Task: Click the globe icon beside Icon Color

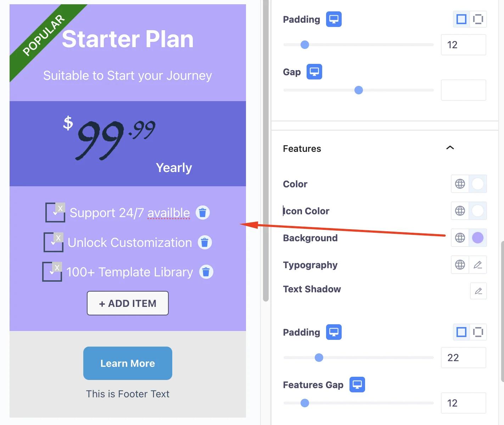Action: [460, 211]
